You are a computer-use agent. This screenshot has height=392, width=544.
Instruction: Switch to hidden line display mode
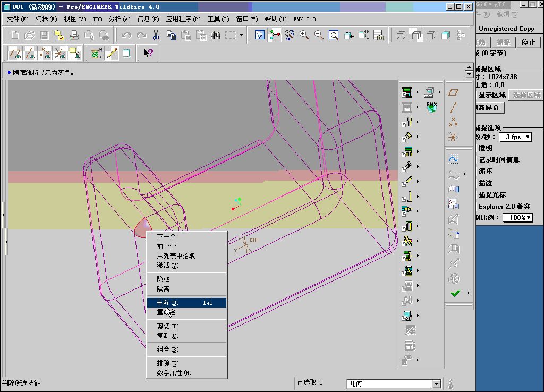click(x=416, y=35)
